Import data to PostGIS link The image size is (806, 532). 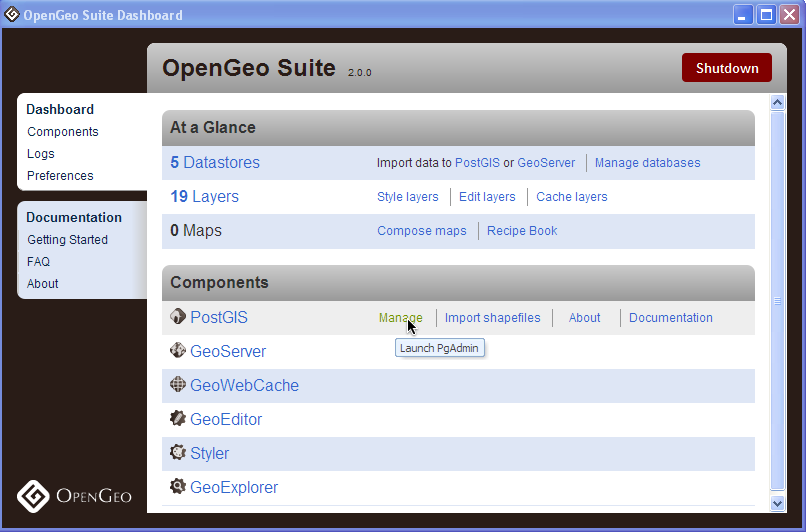(478, 163)
